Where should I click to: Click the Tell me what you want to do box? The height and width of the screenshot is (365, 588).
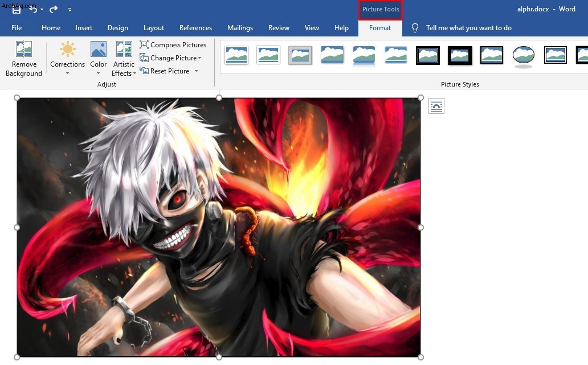[x=468, y=28]
